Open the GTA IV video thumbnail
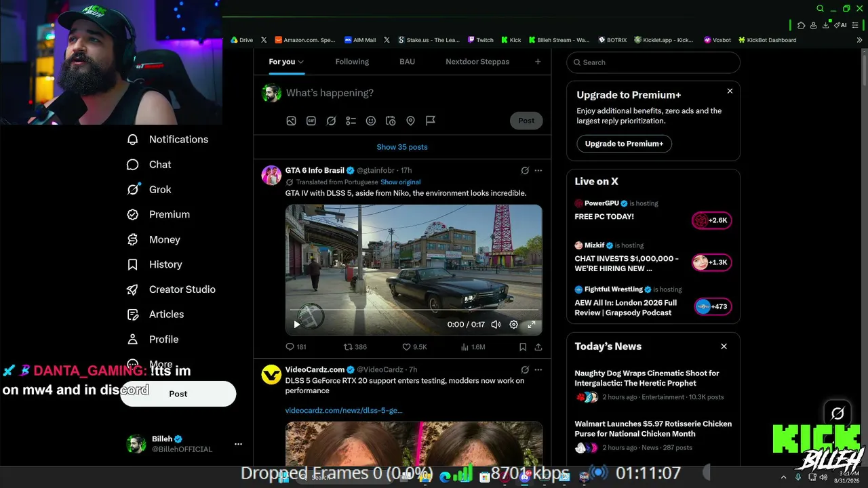This screenshot has width=868, height=488. pos(414,270)
